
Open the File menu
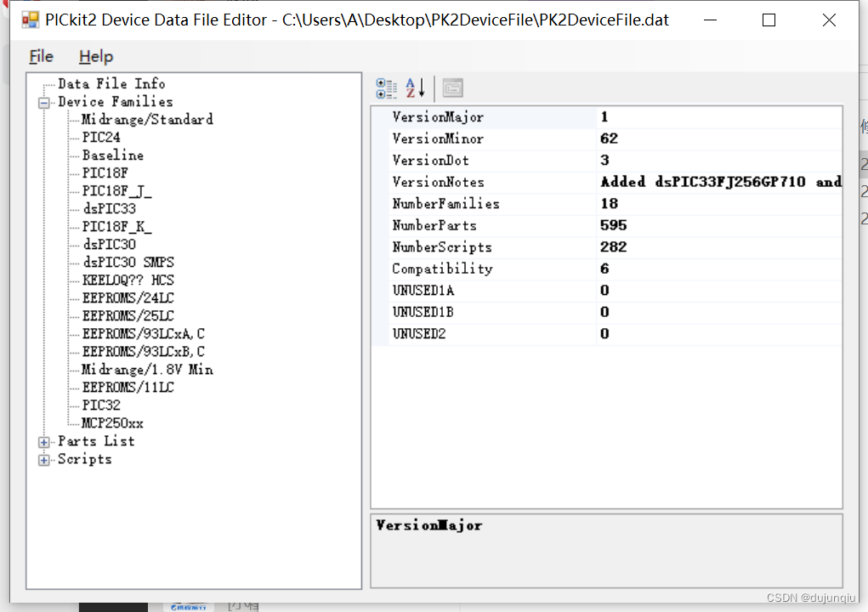pyautogui.click(x=41, y=56)
